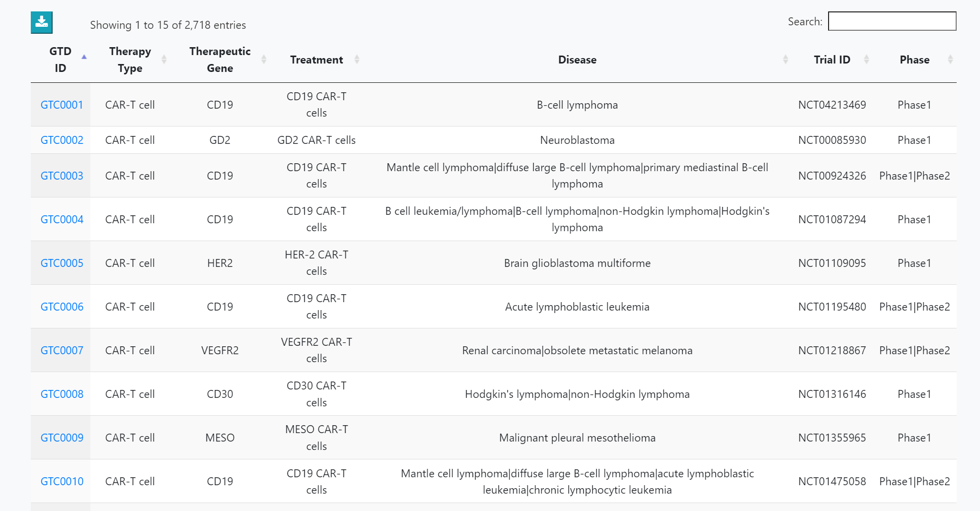Click CD30 CAR-T cells treatment

pyautogui.click(x=317, y=394)
